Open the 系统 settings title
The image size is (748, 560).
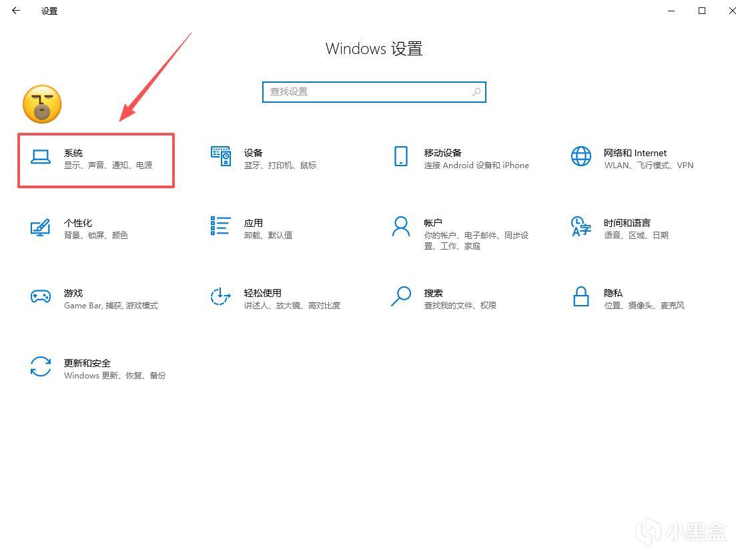tap(73, 153)
